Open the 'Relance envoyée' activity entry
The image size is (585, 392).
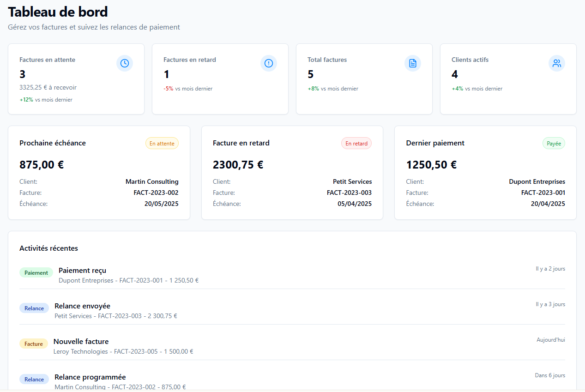82,306
